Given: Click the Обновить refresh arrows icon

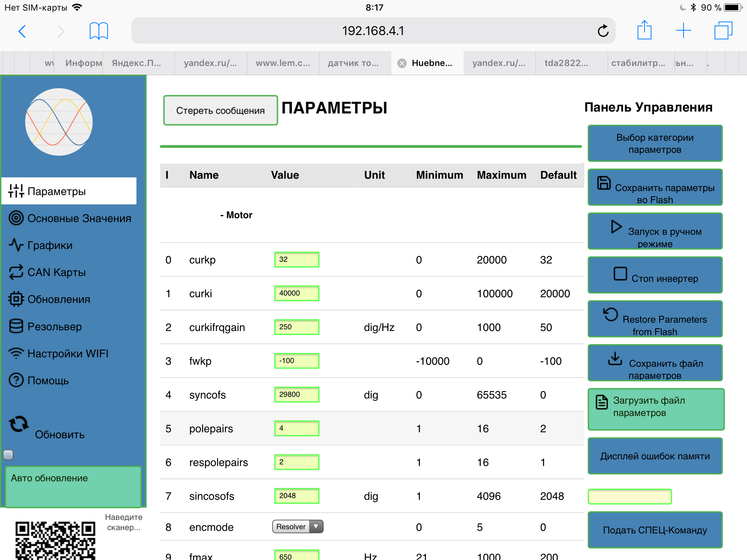Looking at the screenshot, I should point(19,424).
